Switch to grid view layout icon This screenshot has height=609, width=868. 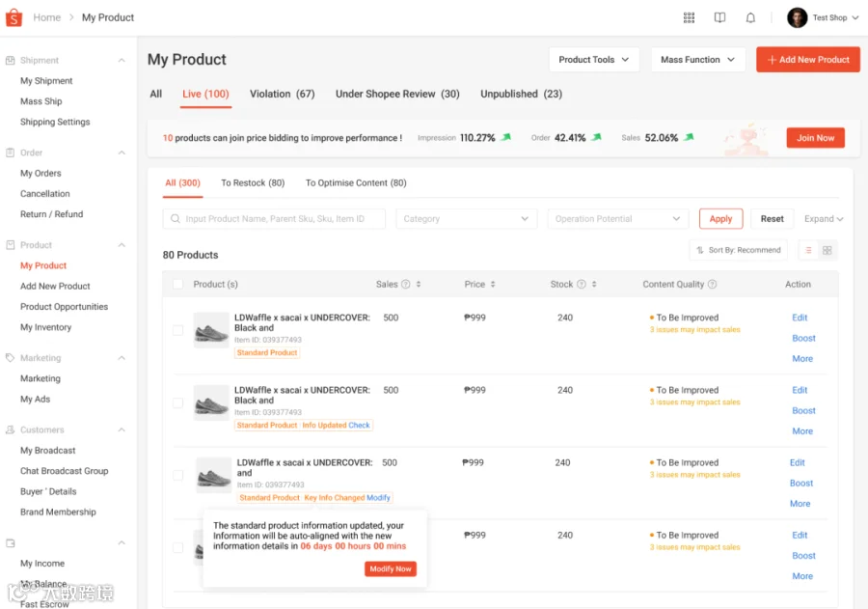click(x=827, y=251)
